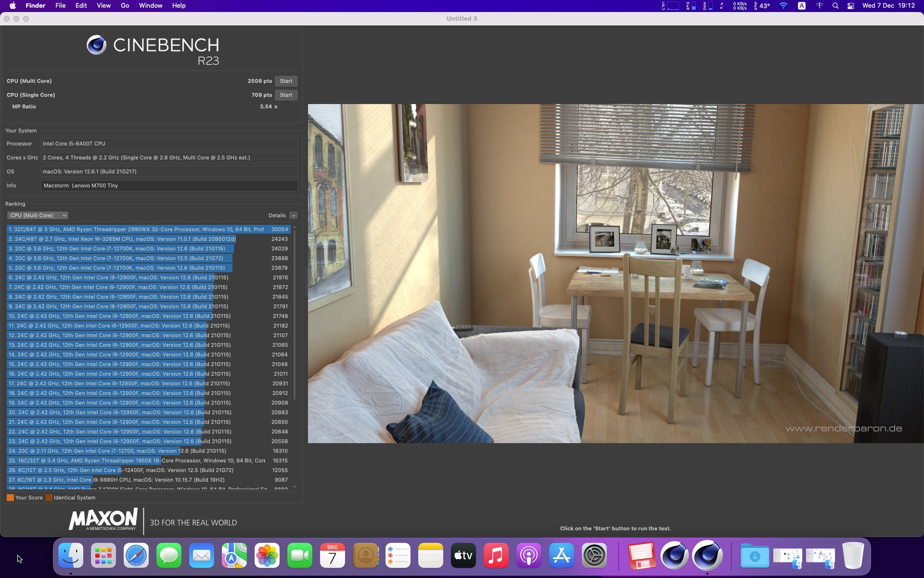Click the Wi-Fi status icon
This screenshot has width=924, height=578.
(x=783, y=6)
